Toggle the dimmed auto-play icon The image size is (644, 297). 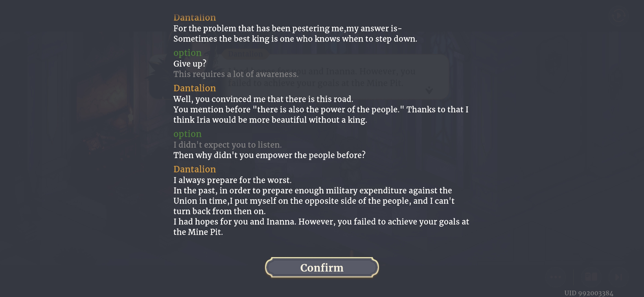tap(618, 15)
